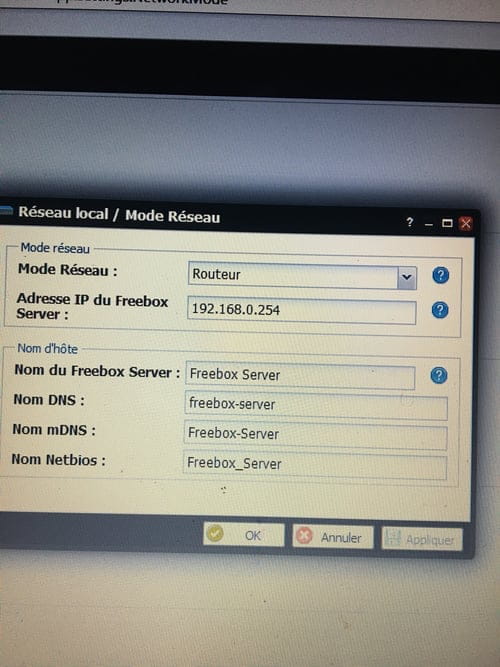The height and width of the screenshot is (667, 500).
Task: Minimize the Mode Réseau dialog window
Action: [x=429, y=223]
